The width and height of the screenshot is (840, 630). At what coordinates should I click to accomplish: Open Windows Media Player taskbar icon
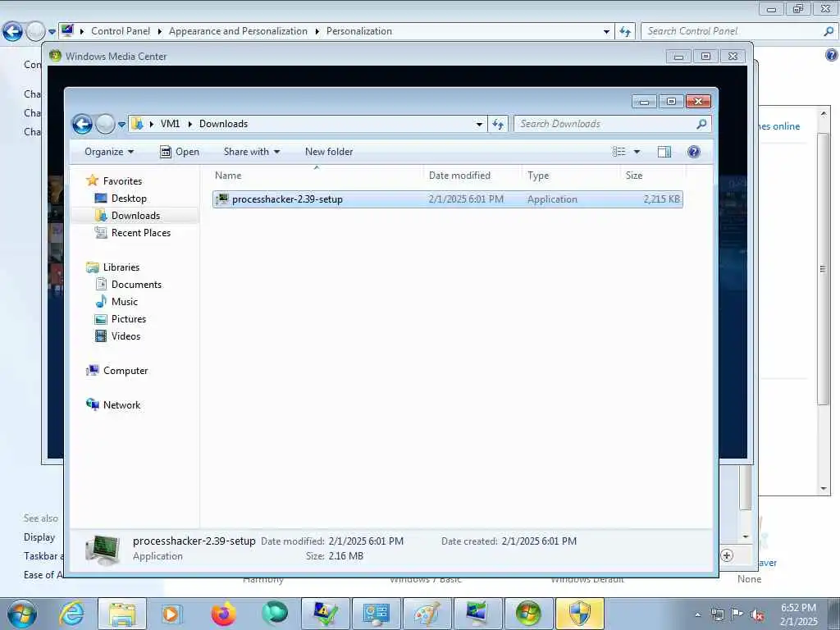(171, 614)
